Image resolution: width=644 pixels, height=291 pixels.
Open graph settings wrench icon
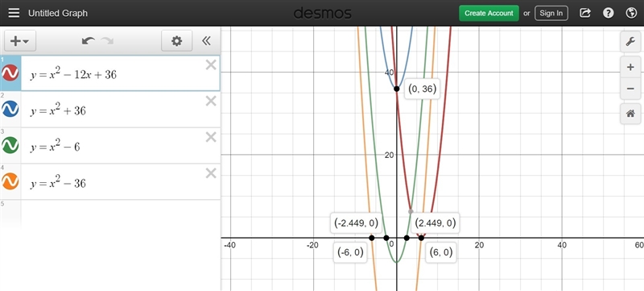(x=630, y=41)
